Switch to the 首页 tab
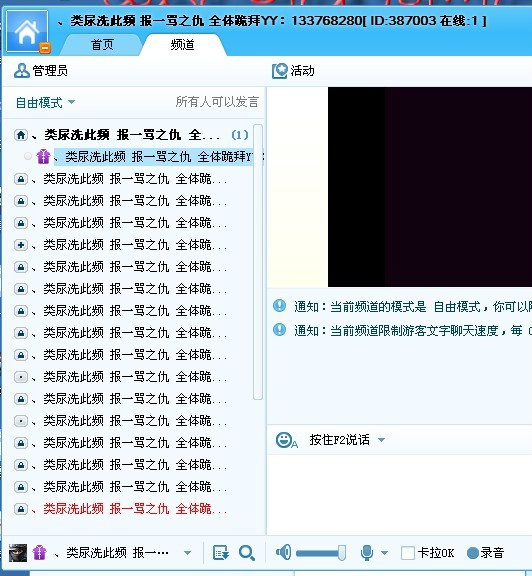The width and height of the screenshot is (532, 576). click(x=102, y=45)
